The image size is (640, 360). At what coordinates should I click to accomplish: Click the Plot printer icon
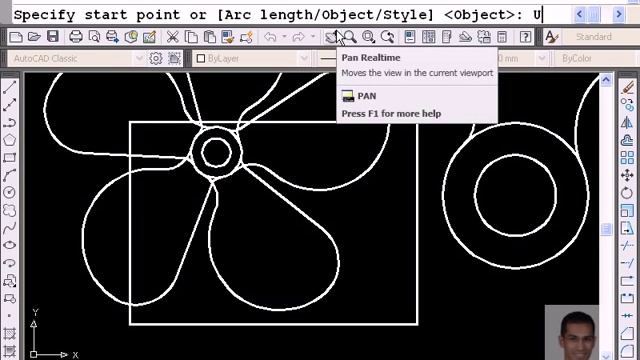pyautogui.click(x=76, y=37)
